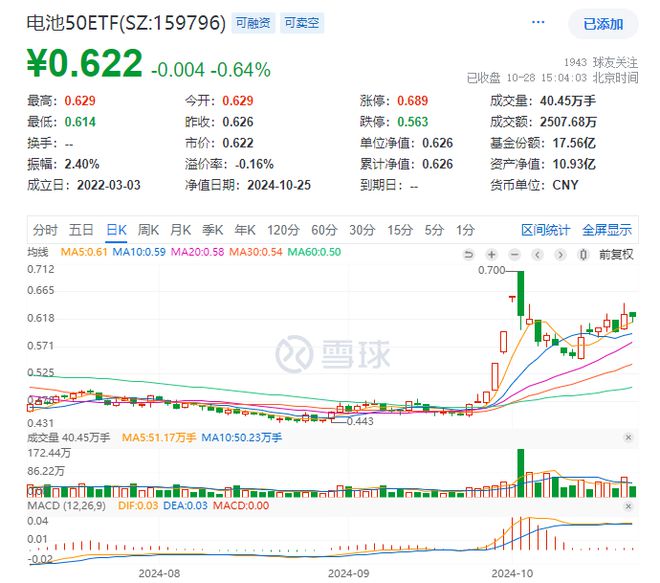Click the DEA:0.03 MACD value label

(185, 506)
